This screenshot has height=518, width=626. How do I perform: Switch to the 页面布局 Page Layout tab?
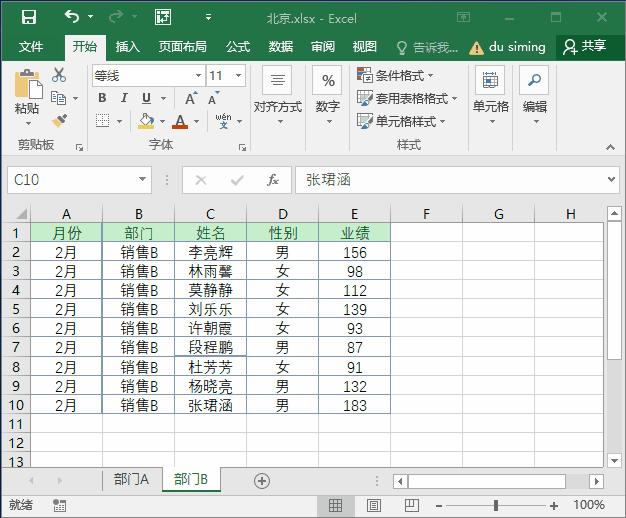coord(182,47)
